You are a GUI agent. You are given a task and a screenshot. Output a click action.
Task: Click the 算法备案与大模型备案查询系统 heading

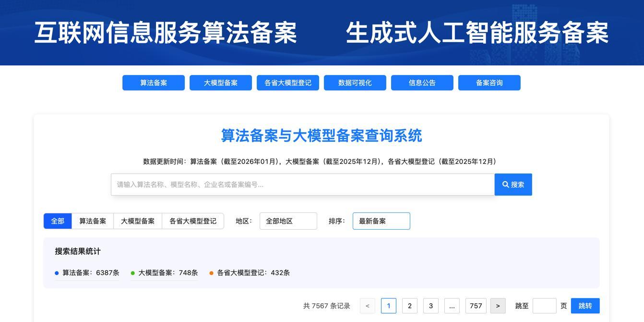[x=322, y=136]
